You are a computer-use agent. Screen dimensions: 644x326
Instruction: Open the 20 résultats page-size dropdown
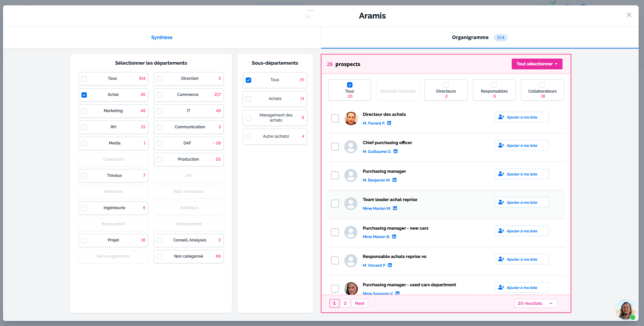coord(536,303)
